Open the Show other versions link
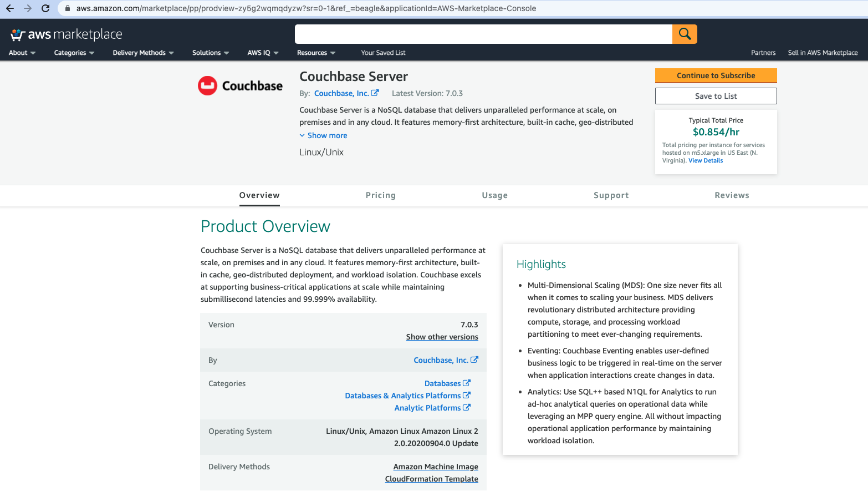Image resolution: width=868 pixels, height=491 pixels. (x=442, y=337)
